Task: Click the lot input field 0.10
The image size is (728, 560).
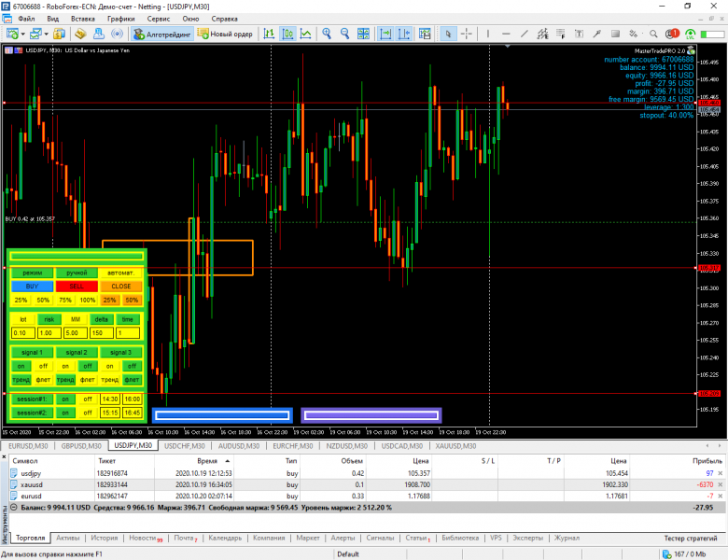Action: [x=22, y=333]
